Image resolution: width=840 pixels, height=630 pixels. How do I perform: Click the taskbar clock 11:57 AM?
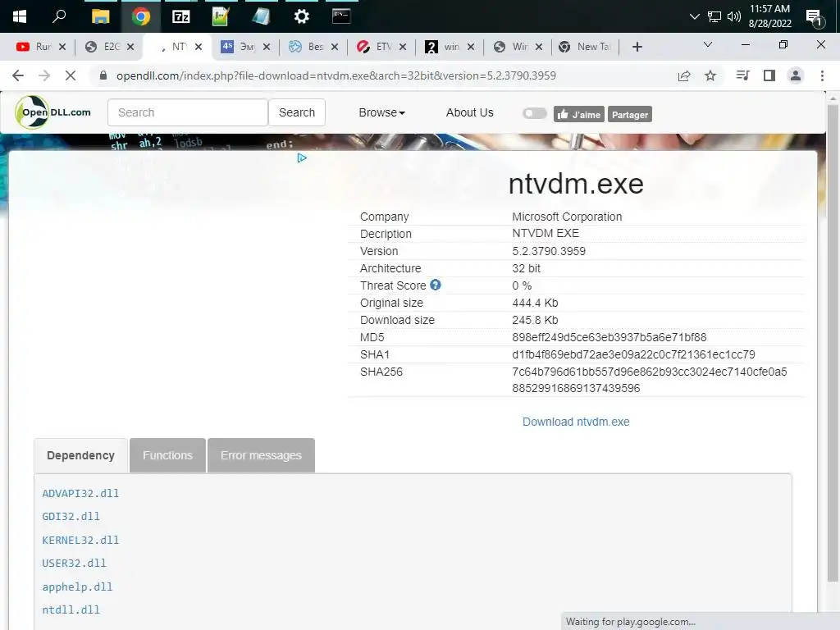769,9
